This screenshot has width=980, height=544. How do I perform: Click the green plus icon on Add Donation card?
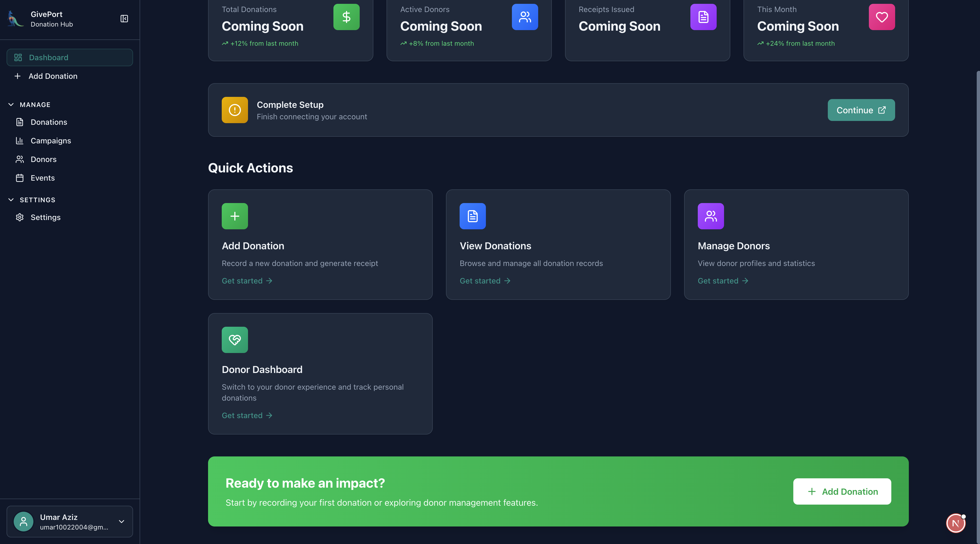[x=234, y=216]
